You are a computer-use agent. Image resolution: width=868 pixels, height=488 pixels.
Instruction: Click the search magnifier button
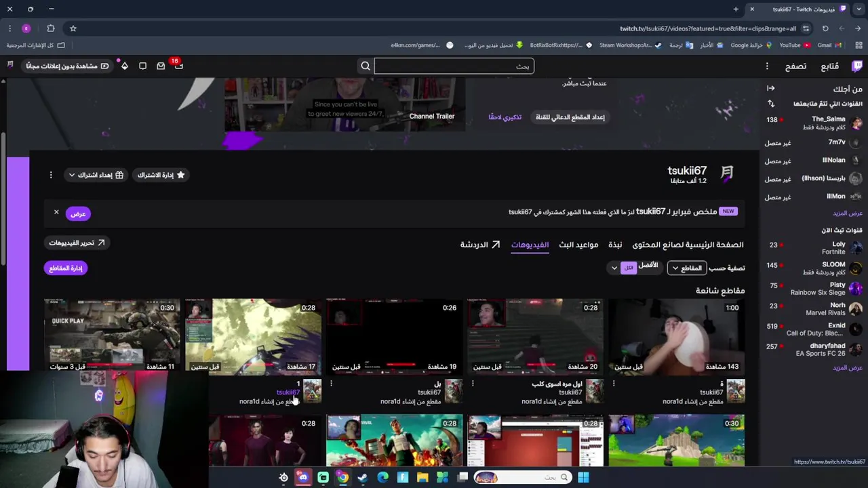coord(366,66)
